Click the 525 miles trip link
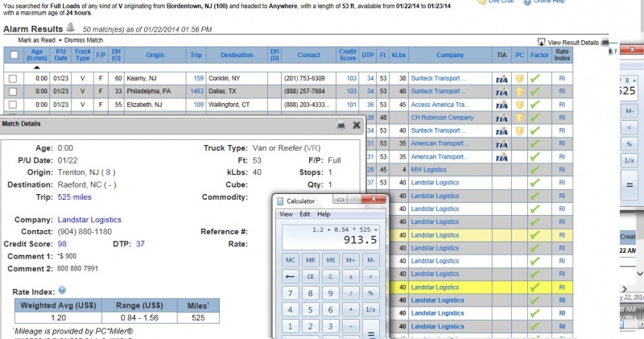Viewport: 644px width, 339px height. (x=74, y=197)
